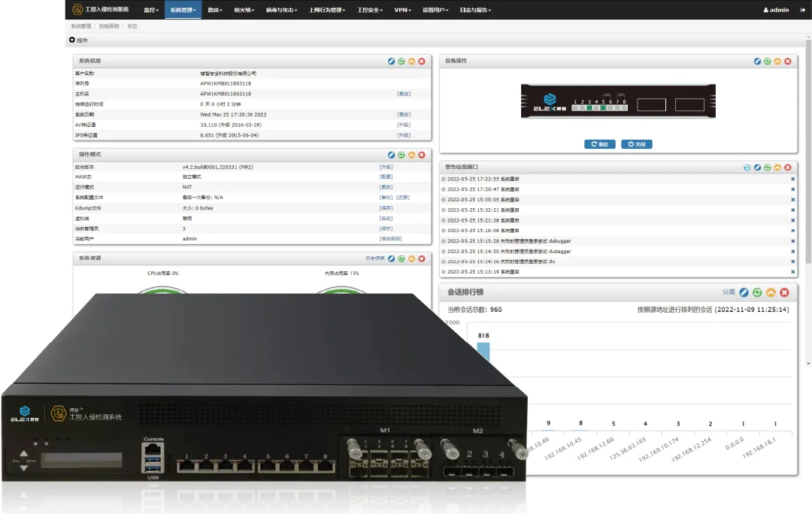The height and width of the screenshot is (514, 812).
Task: Dismiss the 17:23:55 系统重启 alert
Action: 793,179
